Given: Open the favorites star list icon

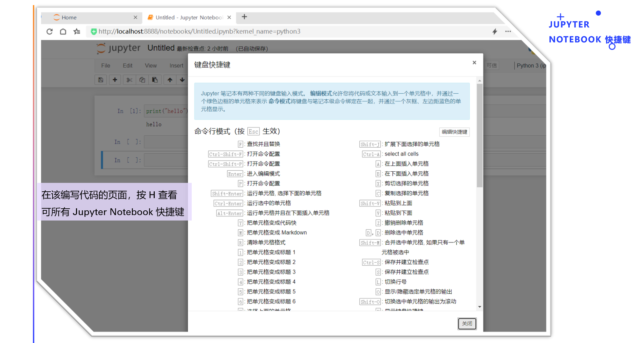Looking at the screenshot, I should click(x=77, y=32).
